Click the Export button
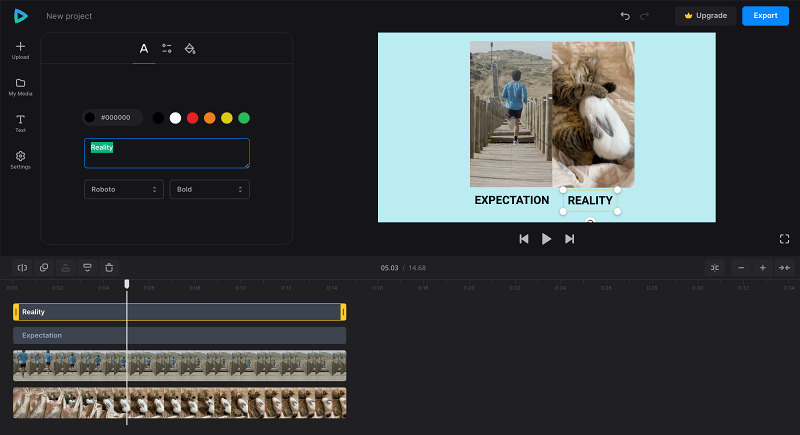Screen dimensions: 800x435 [765, 16]
